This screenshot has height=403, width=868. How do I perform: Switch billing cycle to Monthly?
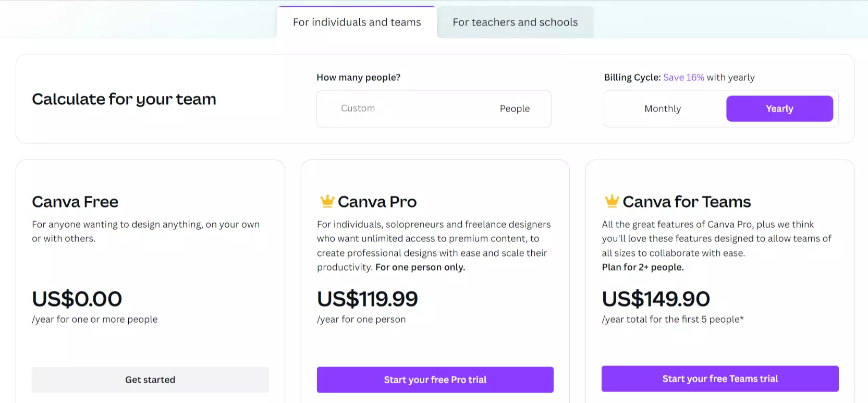663,108
